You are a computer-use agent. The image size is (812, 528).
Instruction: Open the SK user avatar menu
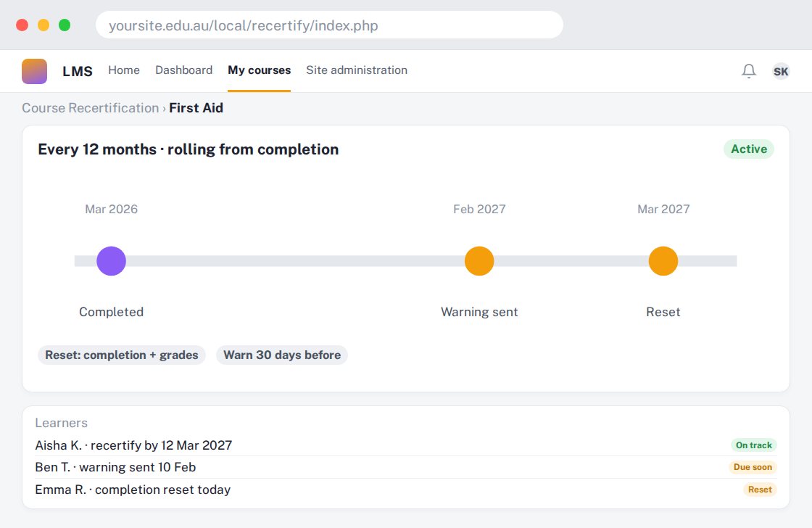[x=781, y=71]
